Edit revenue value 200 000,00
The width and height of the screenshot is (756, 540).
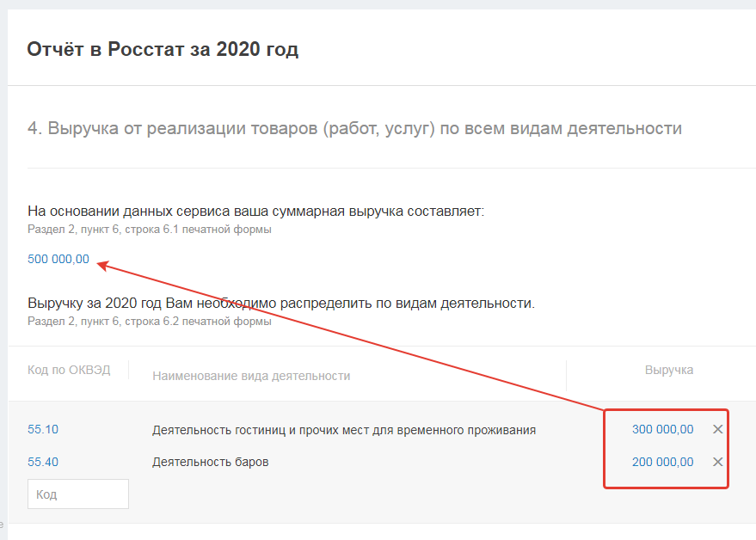click(662, 462)
